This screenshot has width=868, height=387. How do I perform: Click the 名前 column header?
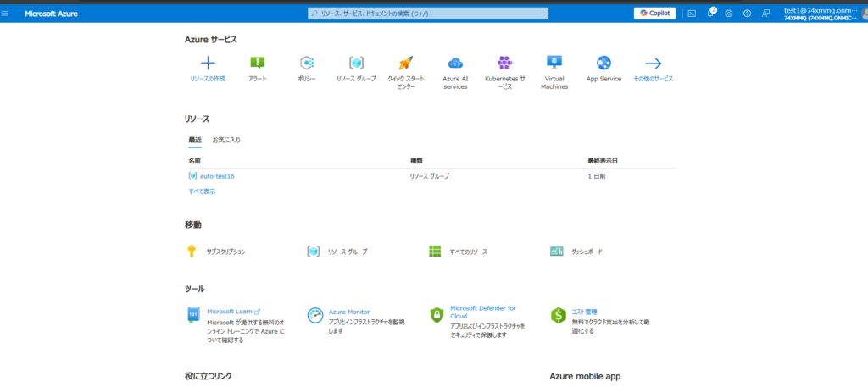pos(194,161)
